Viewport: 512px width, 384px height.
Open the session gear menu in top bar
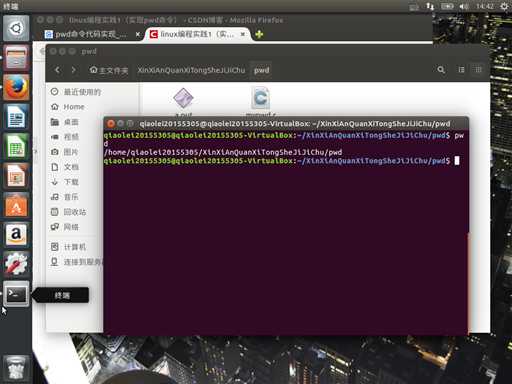click(x=505, y=6)
